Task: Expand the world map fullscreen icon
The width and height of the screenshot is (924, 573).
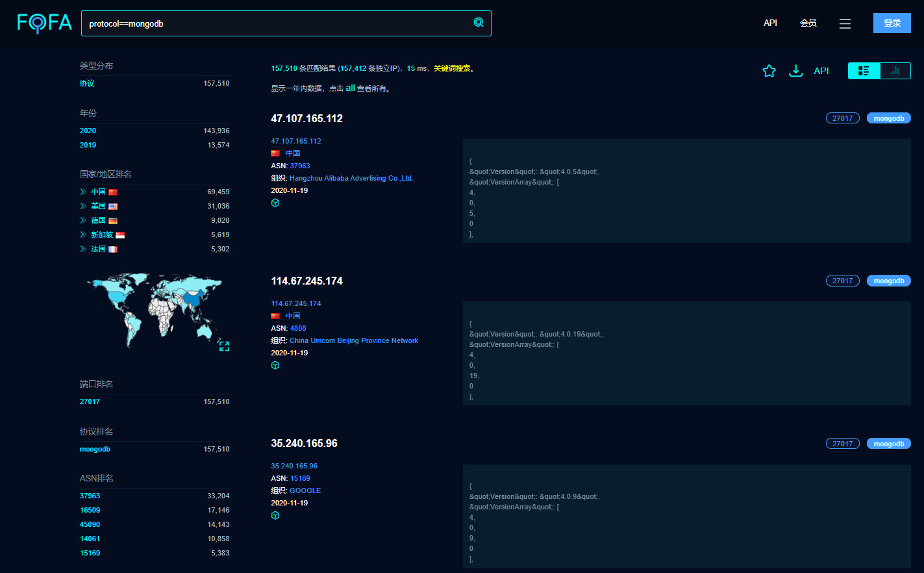Action: 224,346
